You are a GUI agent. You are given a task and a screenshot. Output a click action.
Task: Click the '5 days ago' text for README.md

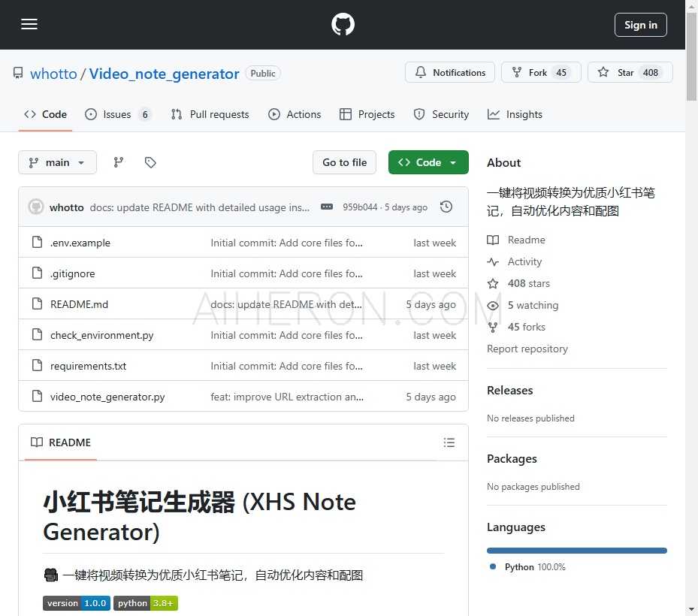431,304
